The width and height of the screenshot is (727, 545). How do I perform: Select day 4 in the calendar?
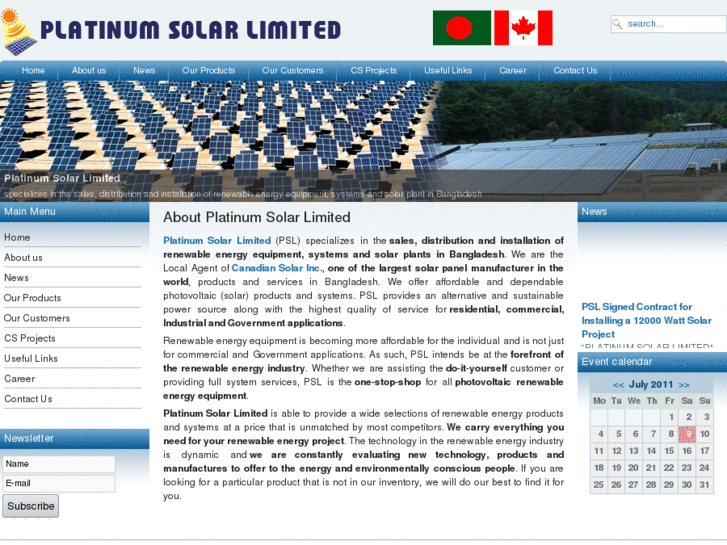[x=599, y=434]
